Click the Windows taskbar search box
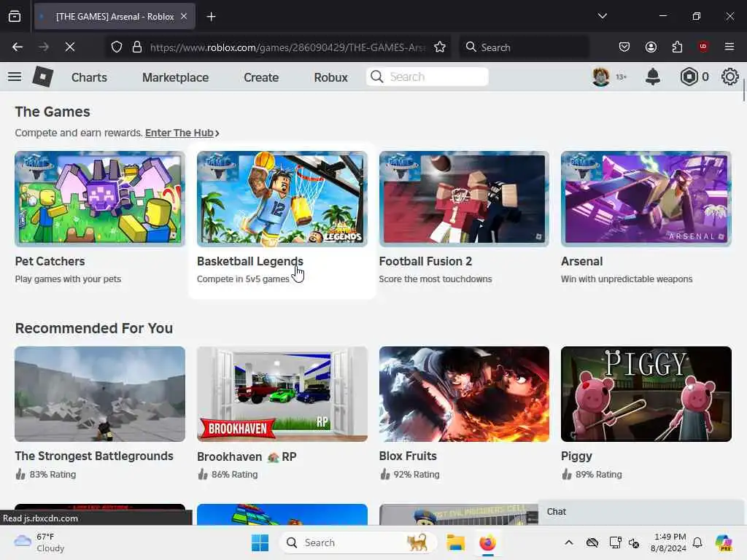 click(x=357, y=542)
